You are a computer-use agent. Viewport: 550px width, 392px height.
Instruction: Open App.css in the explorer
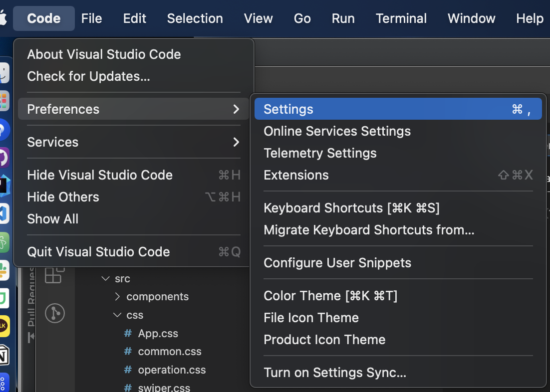pos(158,333)
